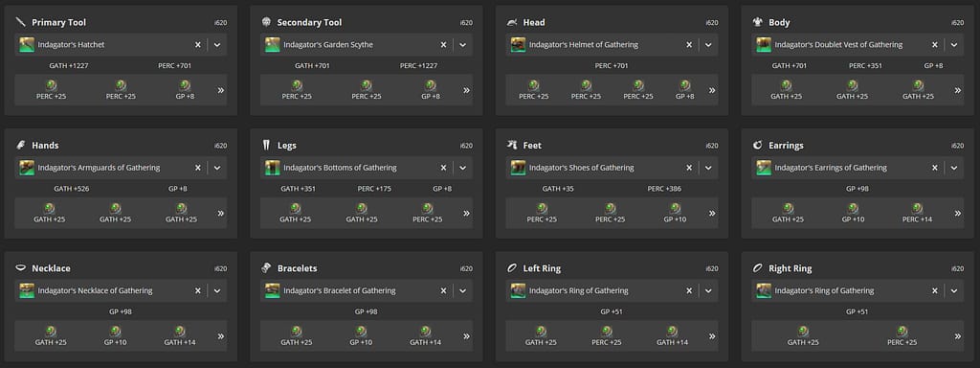This screenshot has height=368, width=980.
Task: Open the Legs item dropdown
Action: 462,168
